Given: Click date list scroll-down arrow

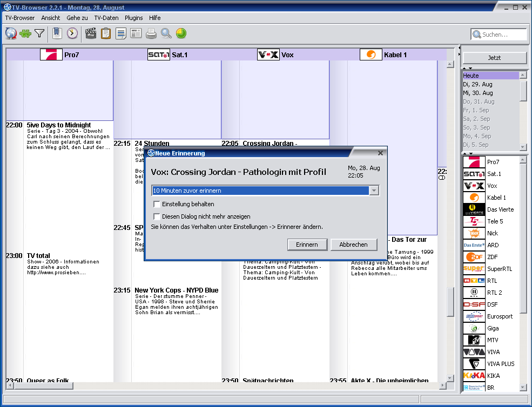Looking at the screenshot, I should pos(523,147).
